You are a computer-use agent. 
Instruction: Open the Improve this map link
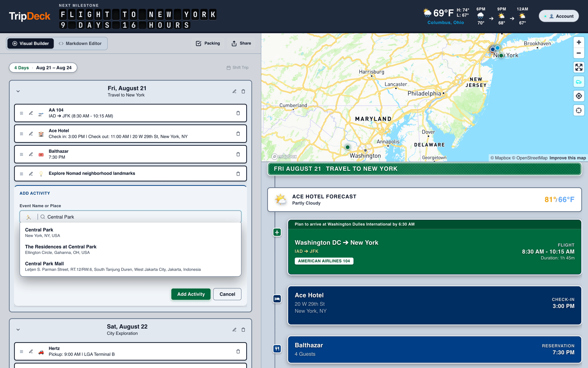tap(567, 158)
